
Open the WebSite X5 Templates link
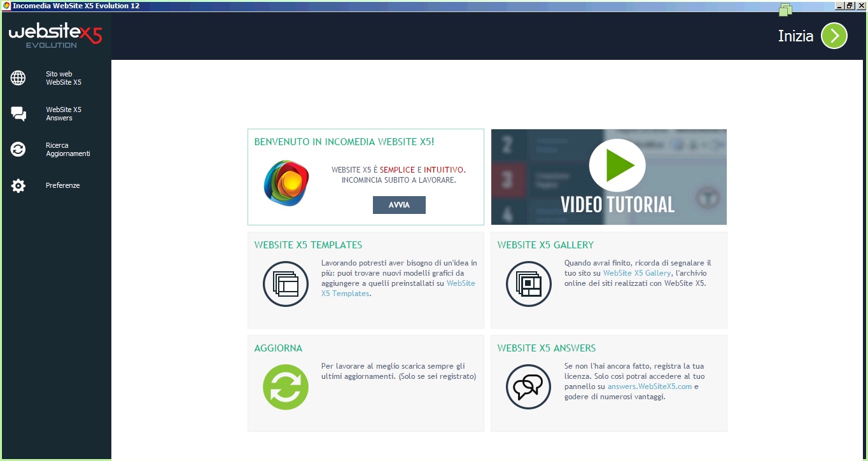point(398,288)
